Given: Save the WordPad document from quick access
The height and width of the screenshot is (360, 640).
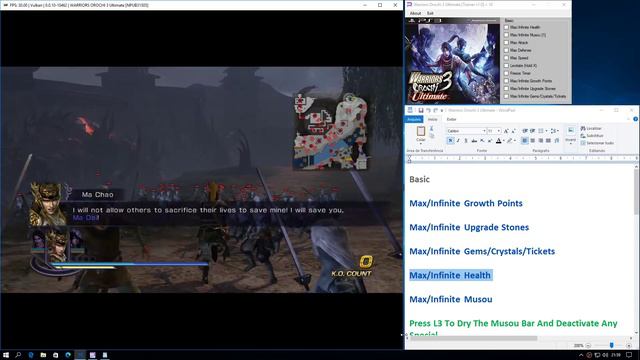Looking at the screenshot, I should (x=421, y=110).
